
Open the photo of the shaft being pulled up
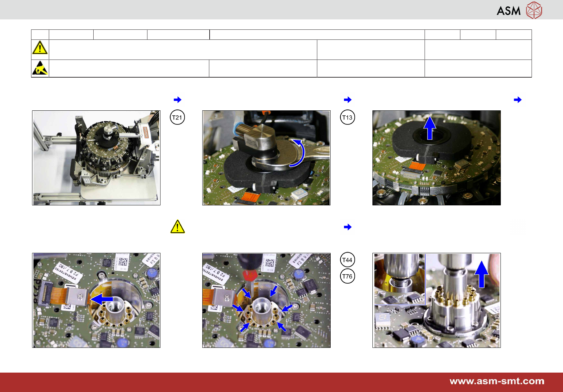point(437,300)
